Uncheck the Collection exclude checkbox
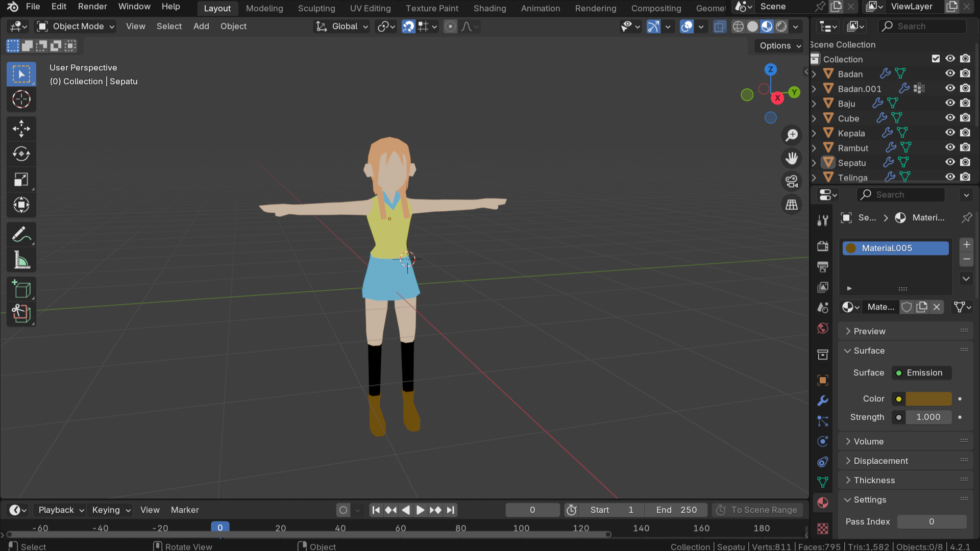980x551 pixels. coord(936,59)
